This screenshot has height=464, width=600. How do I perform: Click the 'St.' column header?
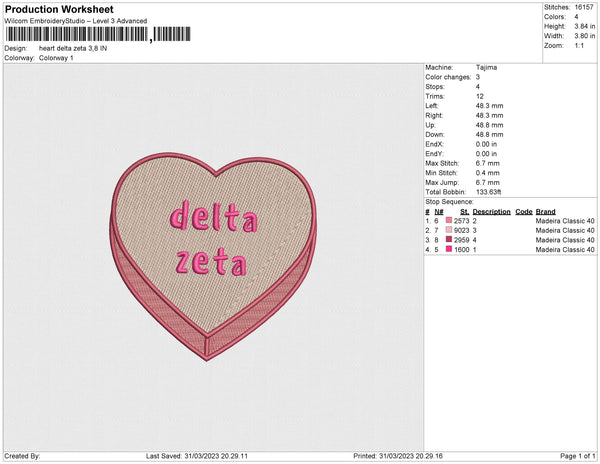pyautogui.click(x=465, y=212)
